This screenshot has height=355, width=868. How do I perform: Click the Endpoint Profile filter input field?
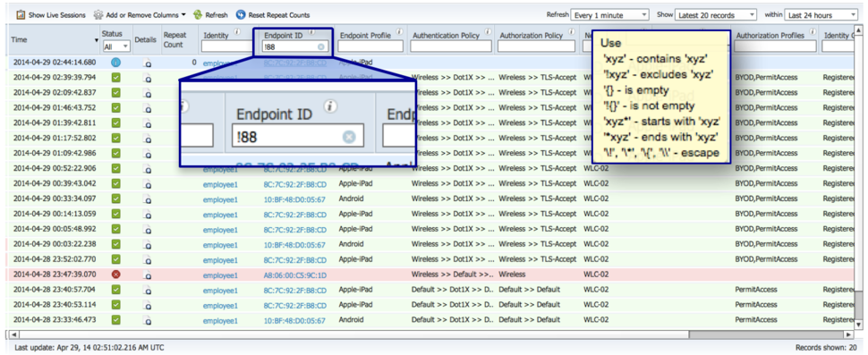370,46
